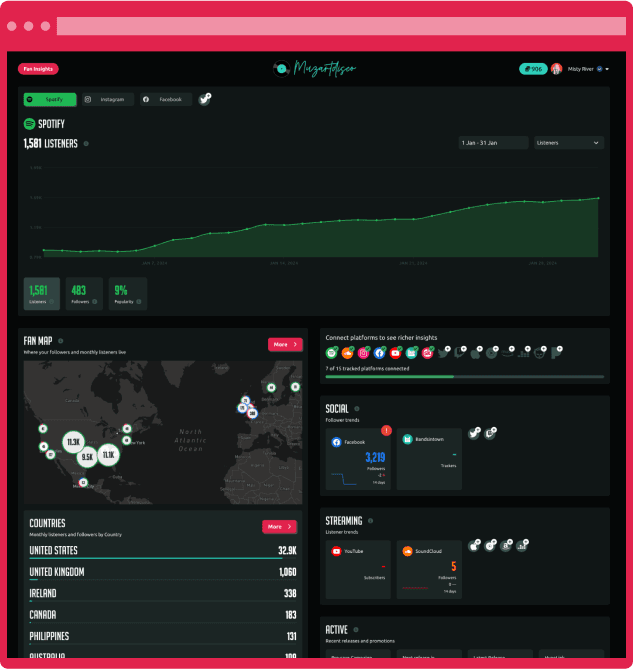Viewport: 633px width, 669px height.
Task: Open Facebook followers card in Social
Action: (x=358, y=459)
